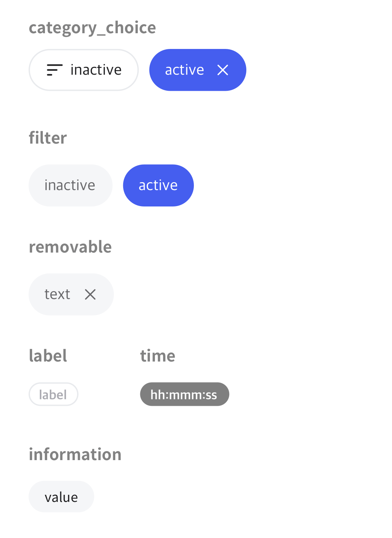Click the label section heading
Image resolution: width=392 pixels, height=538 pixels.
tap(48, 356)
